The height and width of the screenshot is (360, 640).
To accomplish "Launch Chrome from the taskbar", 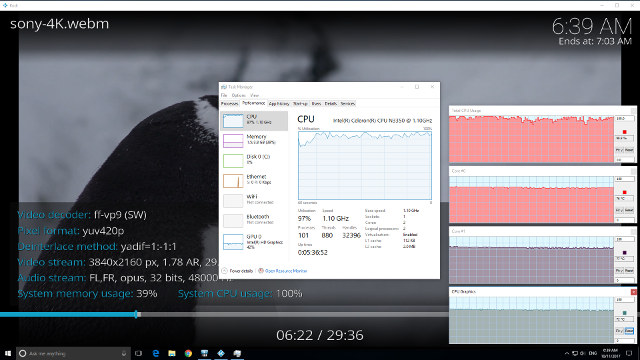I will [x=188, y=353].
